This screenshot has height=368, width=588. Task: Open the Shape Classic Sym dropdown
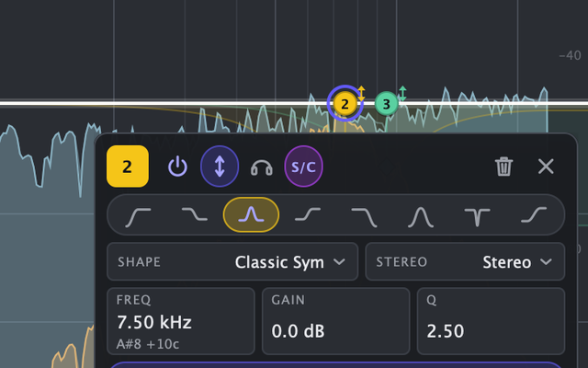tap(232, 261)
